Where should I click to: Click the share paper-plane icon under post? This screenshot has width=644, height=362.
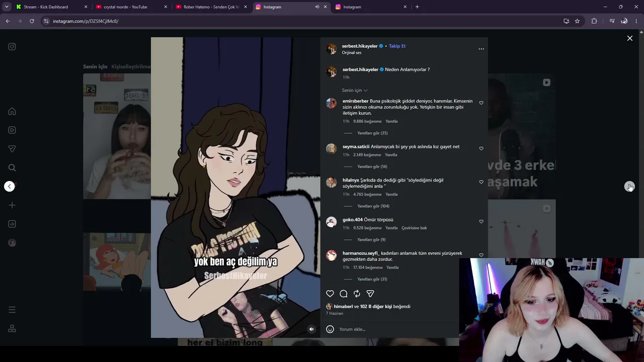370,294
